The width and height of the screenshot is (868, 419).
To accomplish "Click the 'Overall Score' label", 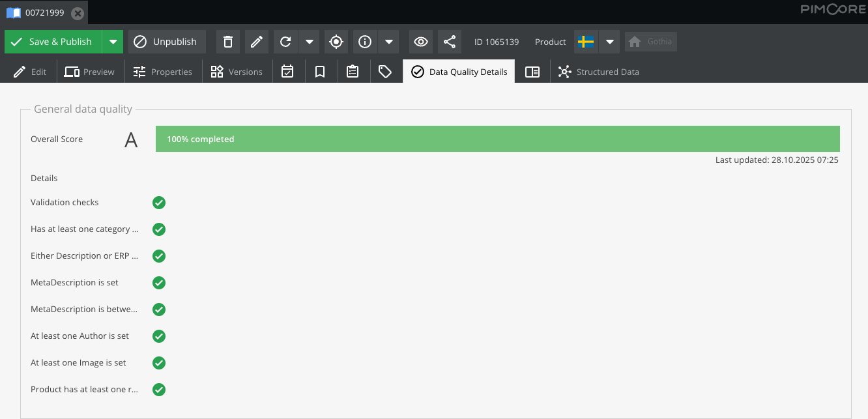I will pos(57,139).
